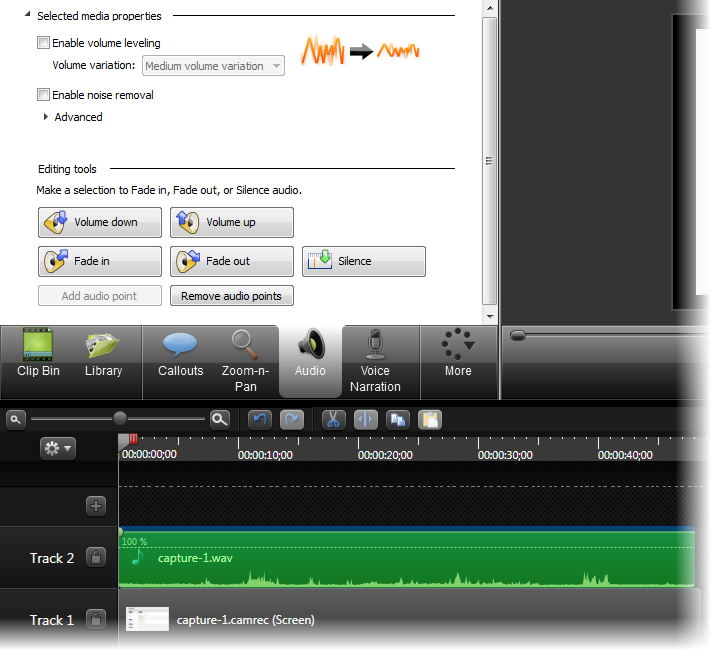Split the clip at playhead
The width and height of the screenshot is (711, 650).
(x=365, y=420)
